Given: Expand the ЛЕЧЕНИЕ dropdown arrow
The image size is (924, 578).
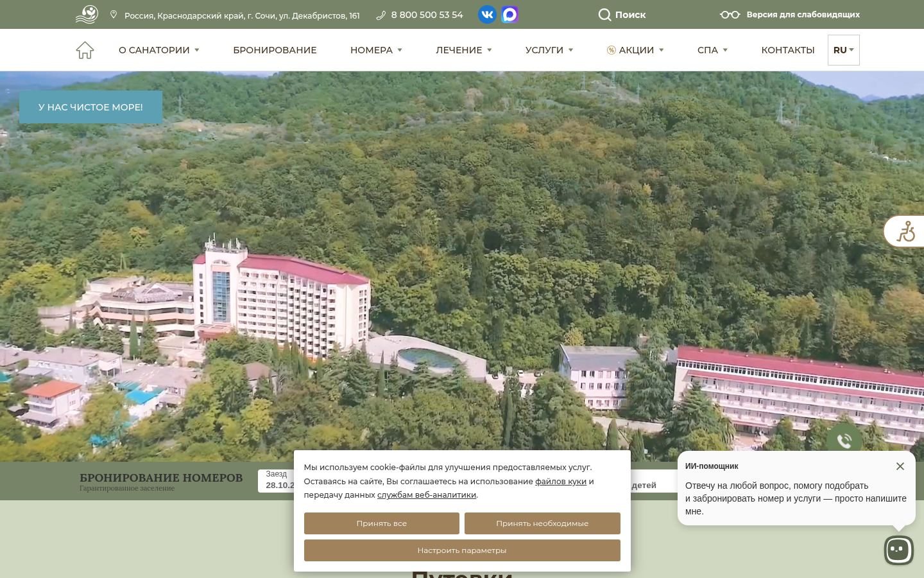Looking at the screenshot, I should click(x=490, y=50).
